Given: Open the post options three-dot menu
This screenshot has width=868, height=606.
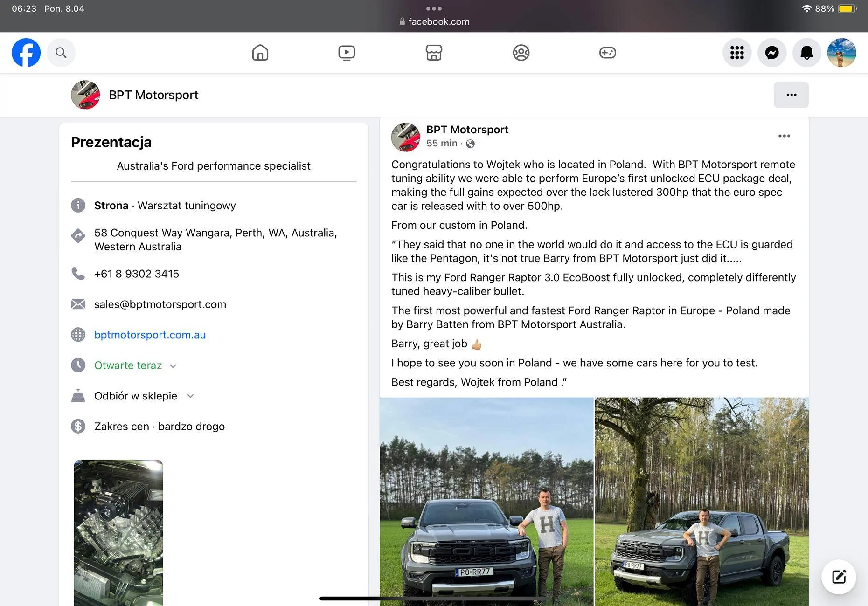Looking at the screenshot, I should tap(784, 136).
